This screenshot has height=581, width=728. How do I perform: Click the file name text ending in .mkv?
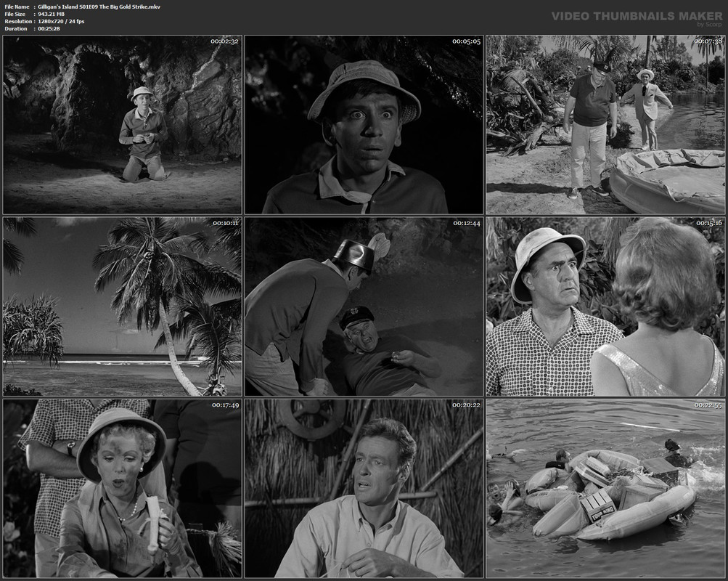[99, 7]
